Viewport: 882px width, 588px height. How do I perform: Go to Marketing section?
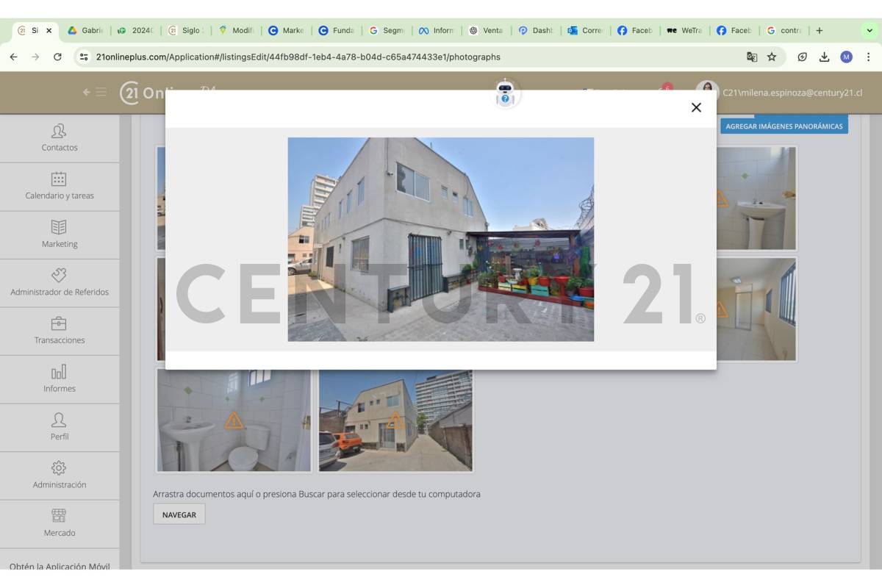[60, 234]
